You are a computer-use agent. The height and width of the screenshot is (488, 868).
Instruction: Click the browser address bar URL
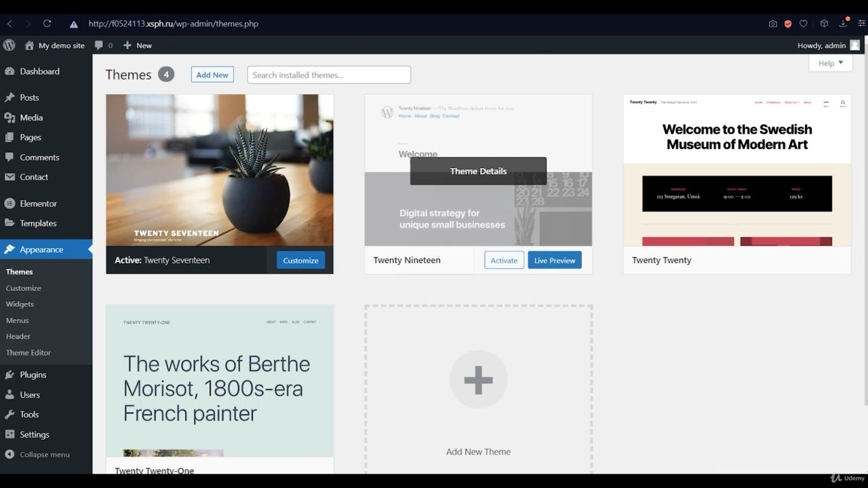coord(174,24)
